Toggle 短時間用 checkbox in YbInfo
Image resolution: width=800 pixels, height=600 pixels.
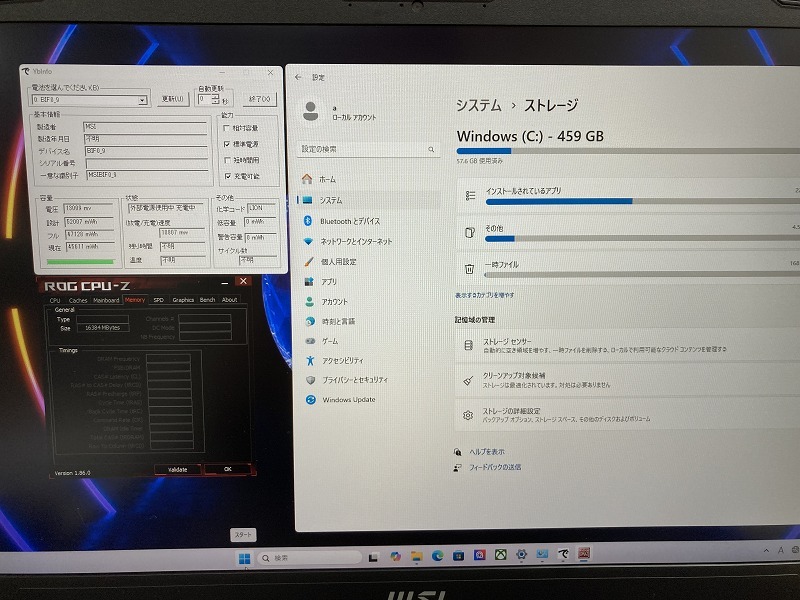[228, 160]
